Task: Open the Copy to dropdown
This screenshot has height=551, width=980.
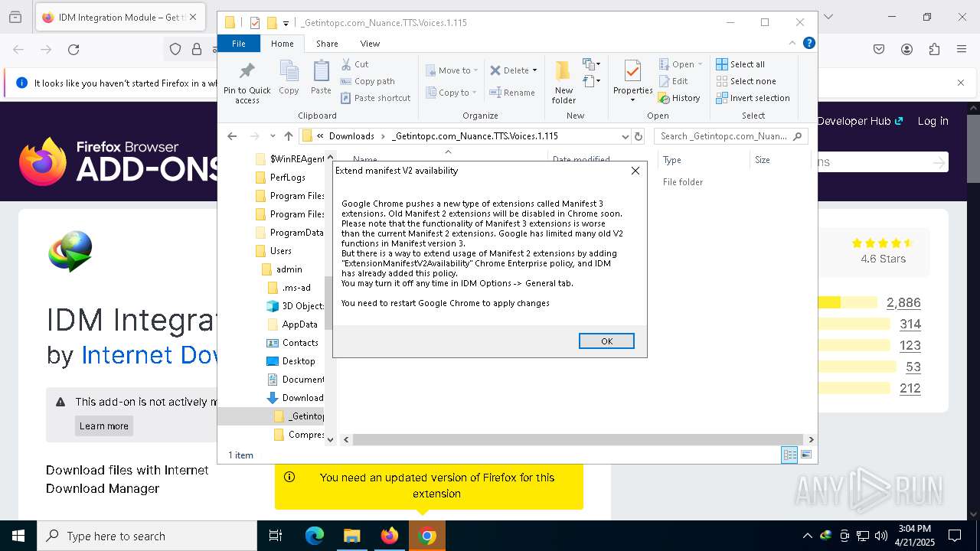Action: [452, 93]
